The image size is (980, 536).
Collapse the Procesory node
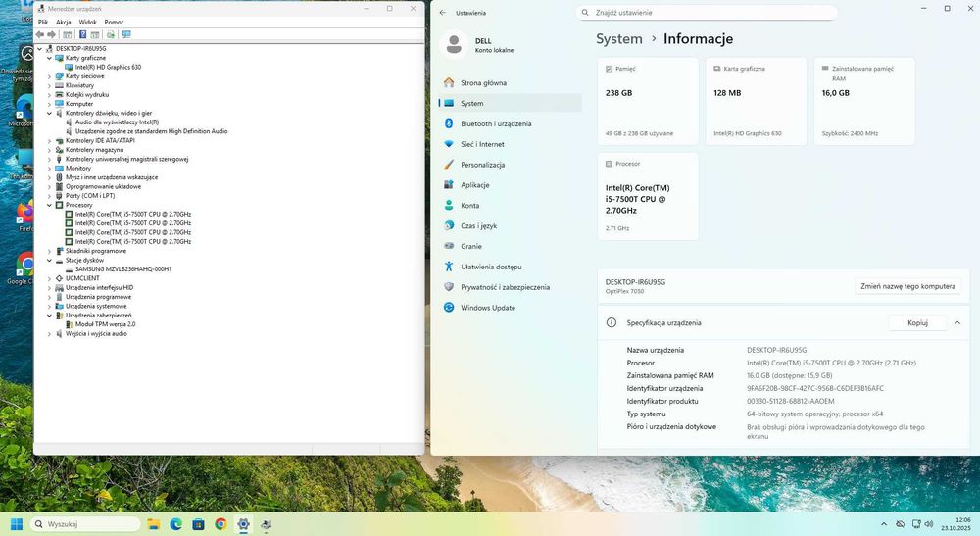coord(49,205)
